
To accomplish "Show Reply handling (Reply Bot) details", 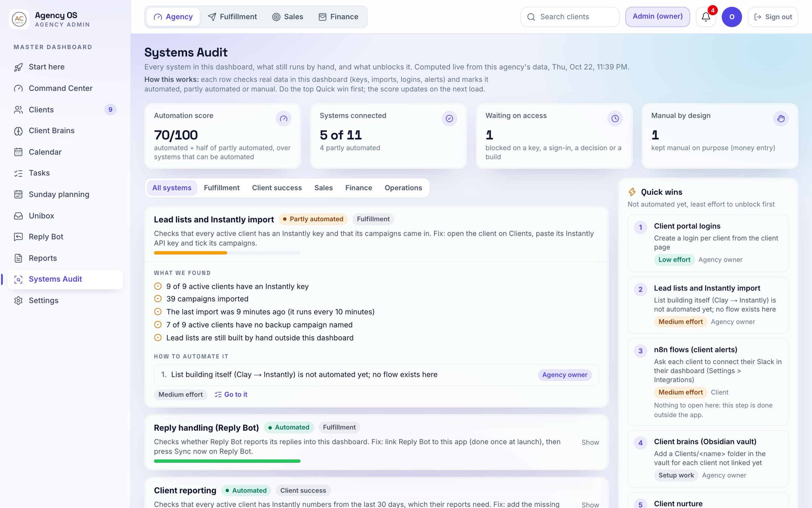I will tap(590, 442).
